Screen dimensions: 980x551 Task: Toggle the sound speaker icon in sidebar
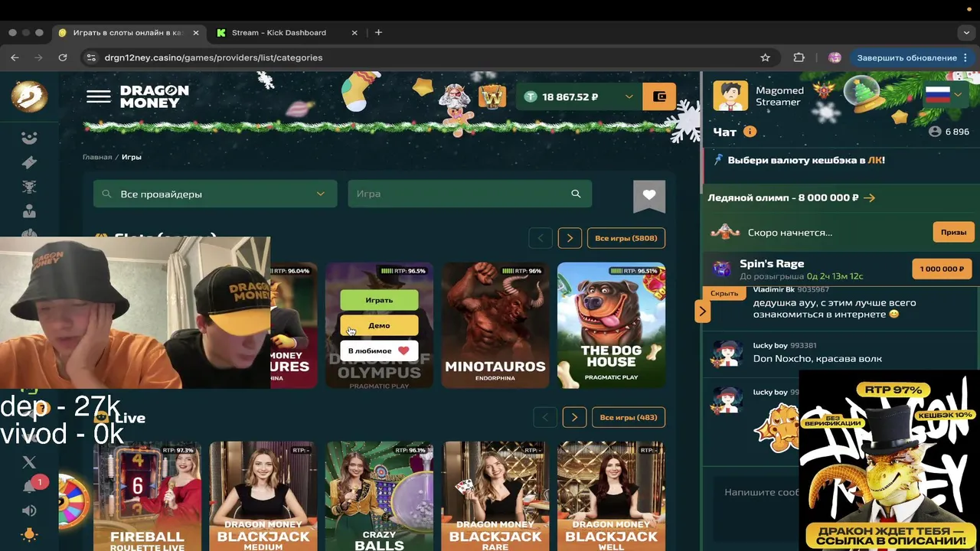(29, 510)
